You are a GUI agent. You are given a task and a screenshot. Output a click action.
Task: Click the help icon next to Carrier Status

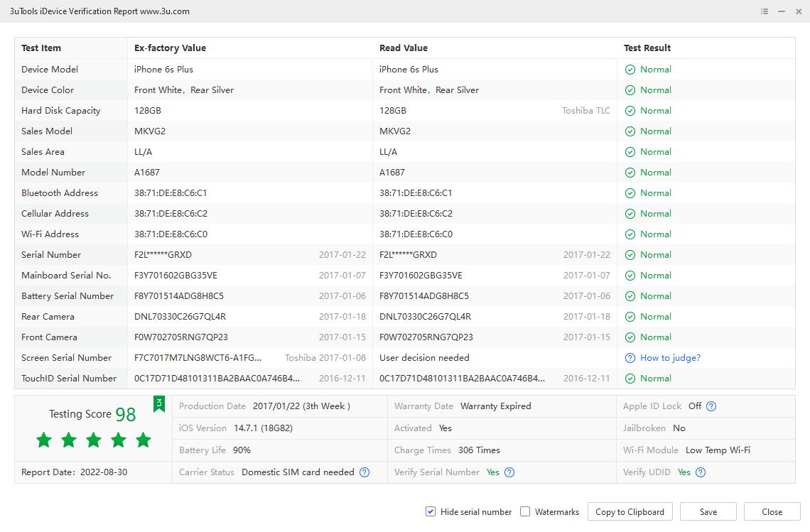pyautogui.click(x=364, y=472)
